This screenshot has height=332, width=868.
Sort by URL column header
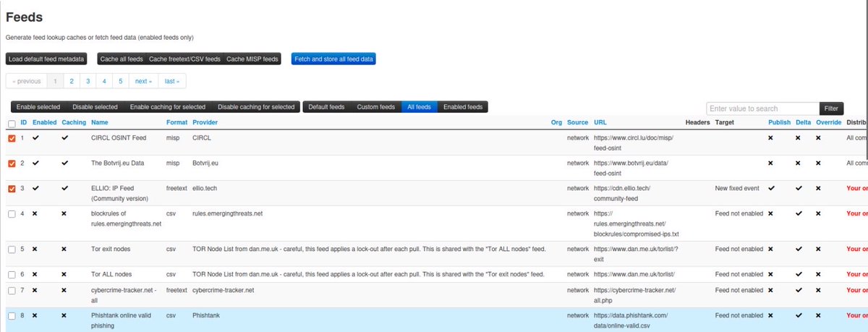point(600,123)
